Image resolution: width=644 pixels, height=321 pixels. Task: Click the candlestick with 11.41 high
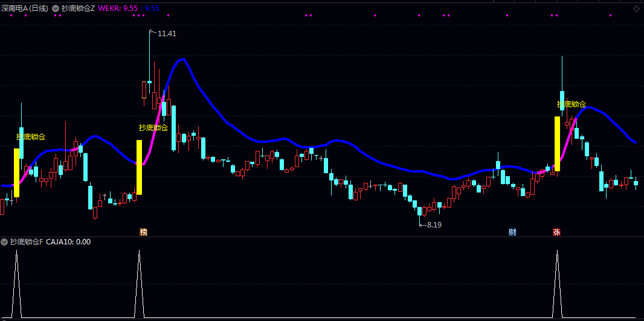(149, 82)
